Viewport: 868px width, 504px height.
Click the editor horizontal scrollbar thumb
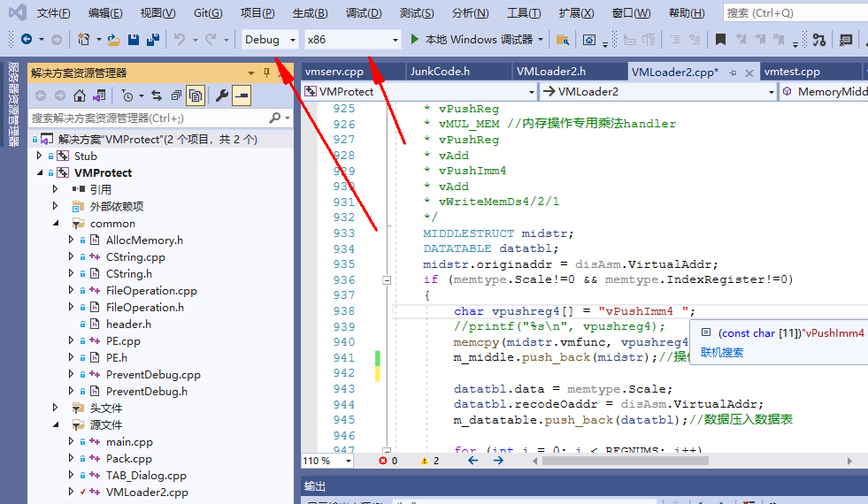(626, 461)
